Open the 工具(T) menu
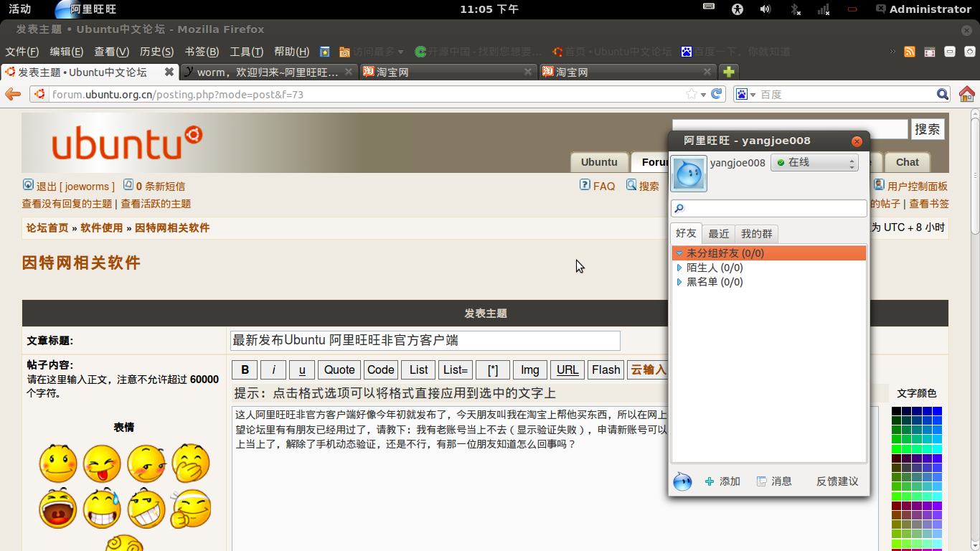The image size is (980, 551). coord(247,52)
